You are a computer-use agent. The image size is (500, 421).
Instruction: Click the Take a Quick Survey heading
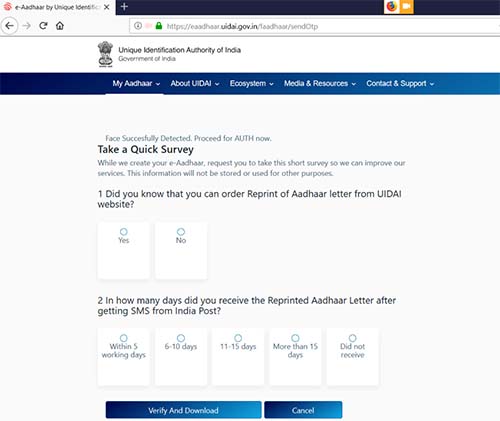145,150
